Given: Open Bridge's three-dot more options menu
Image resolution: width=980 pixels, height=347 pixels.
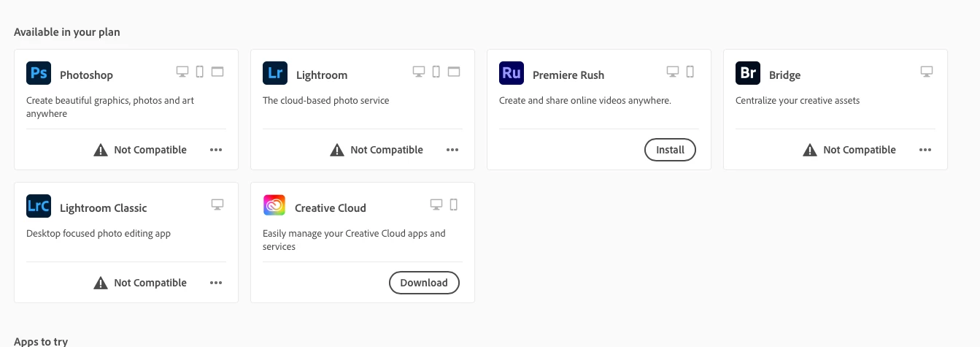Looking at the screenshot, I should (x=925, y=150).
